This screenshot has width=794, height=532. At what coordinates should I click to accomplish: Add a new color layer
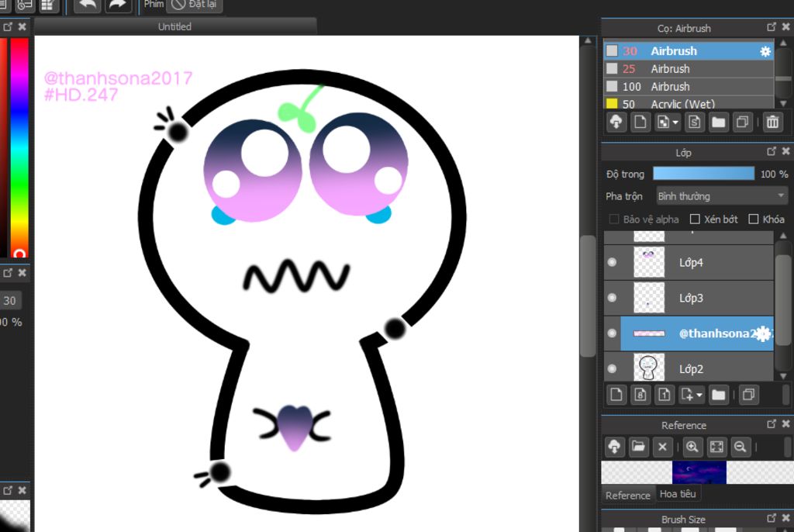[616, 395]
